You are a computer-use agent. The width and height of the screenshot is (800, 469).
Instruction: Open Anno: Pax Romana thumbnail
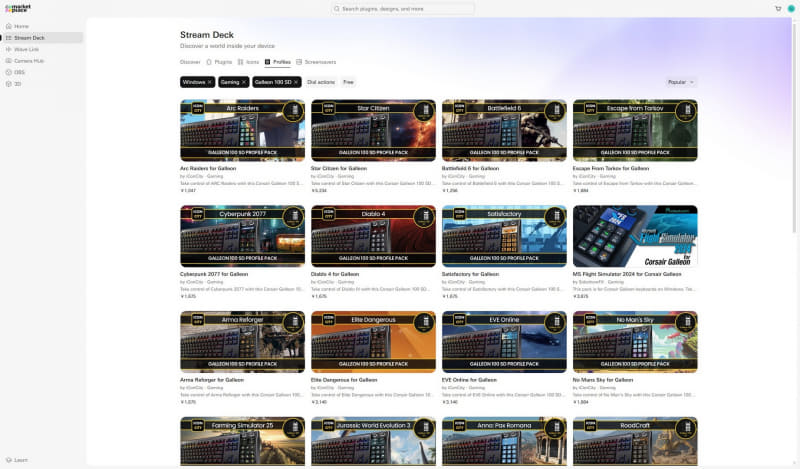click(x=504, y=441)
